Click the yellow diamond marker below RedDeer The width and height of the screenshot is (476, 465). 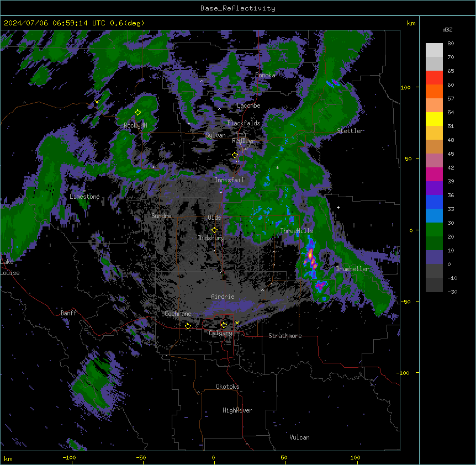[x=235, y=155]
